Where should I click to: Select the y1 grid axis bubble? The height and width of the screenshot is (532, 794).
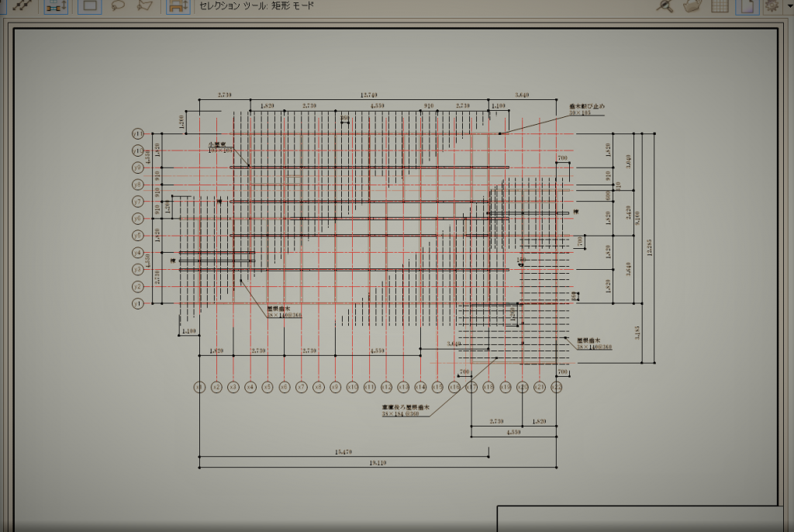138,303
